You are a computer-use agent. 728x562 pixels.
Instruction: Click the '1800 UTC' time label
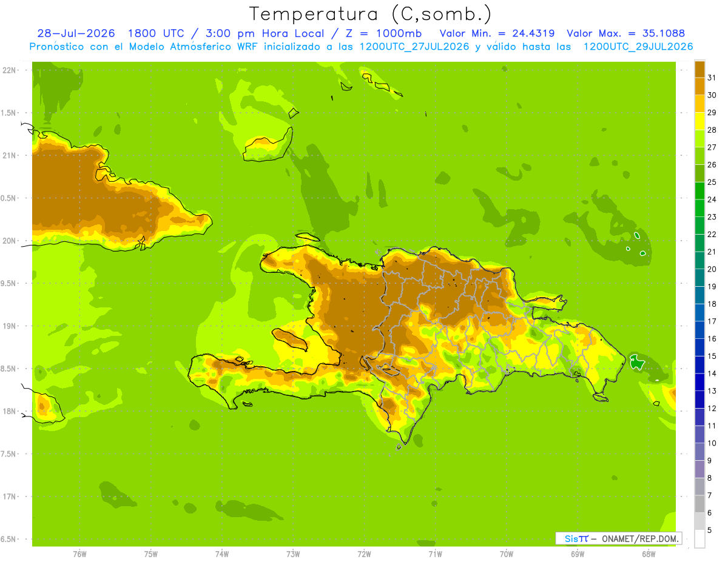pyautogui.click(x=157, y=33)
